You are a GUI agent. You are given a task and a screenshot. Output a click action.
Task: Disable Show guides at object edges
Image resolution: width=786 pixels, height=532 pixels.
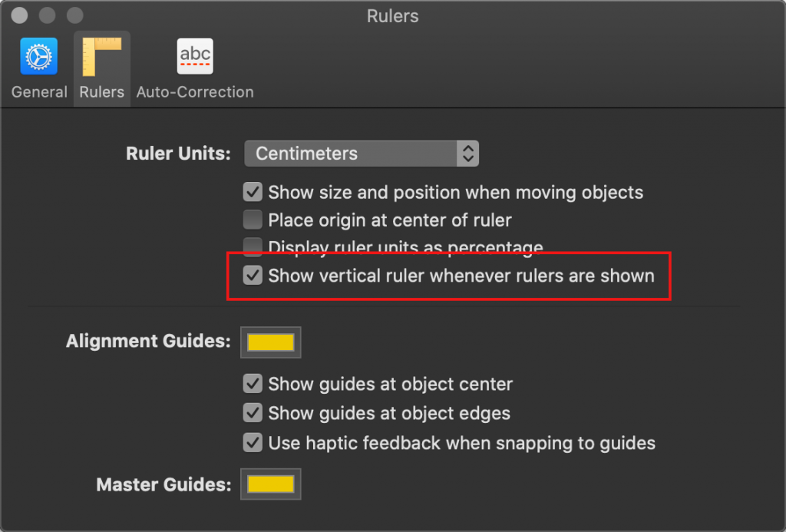click(x=253, y=413)
